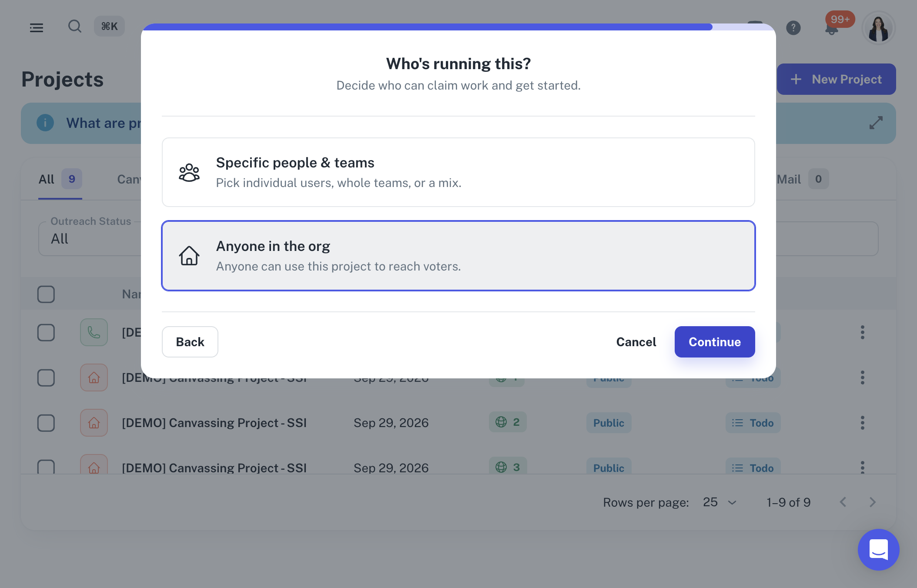Click Todo status in row with badge 2
The height and width of the screenshot is (588, 917).
[753, 423]
